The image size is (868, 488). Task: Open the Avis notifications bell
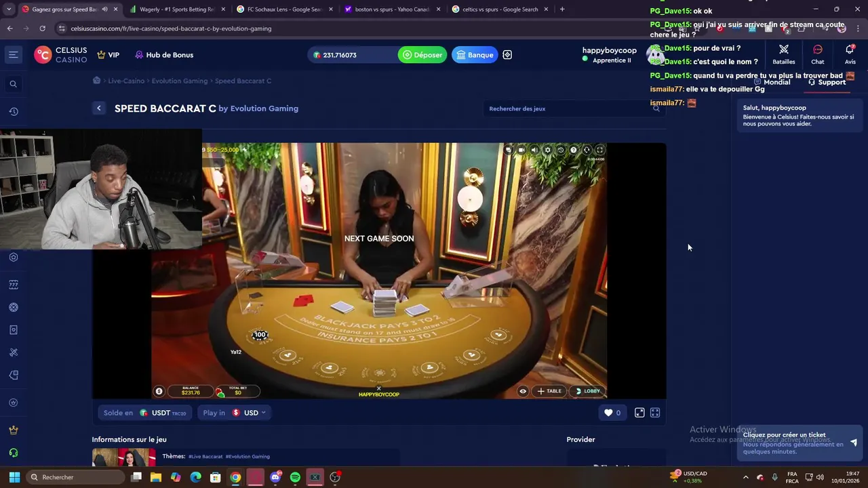(850, 54)
